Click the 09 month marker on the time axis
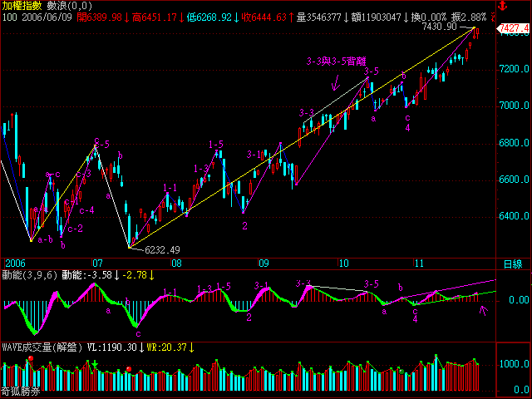The image size is (532, 399). tap(264, 264)
